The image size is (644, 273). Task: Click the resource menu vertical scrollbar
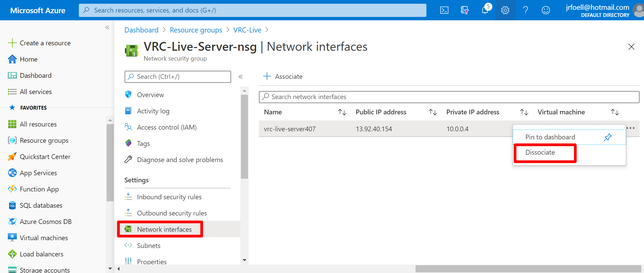[244, 137]
